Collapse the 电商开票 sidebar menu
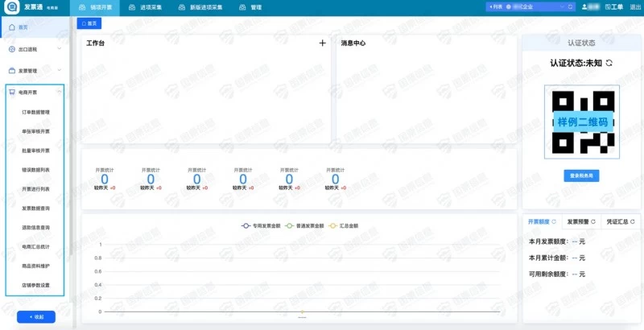Viewport: 644px width, 330px height. pos(34,93)
